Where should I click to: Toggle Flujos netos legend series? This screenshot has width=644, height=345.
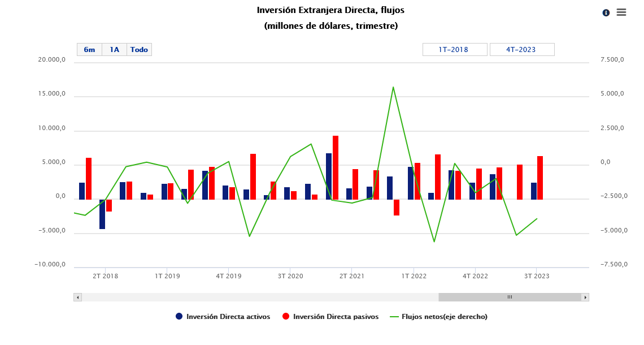point(444,317)
